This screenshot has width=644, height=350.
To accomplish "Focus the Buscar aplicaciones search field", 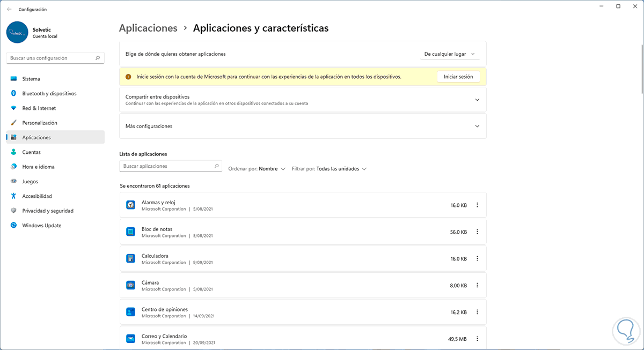I will point(166,166).
